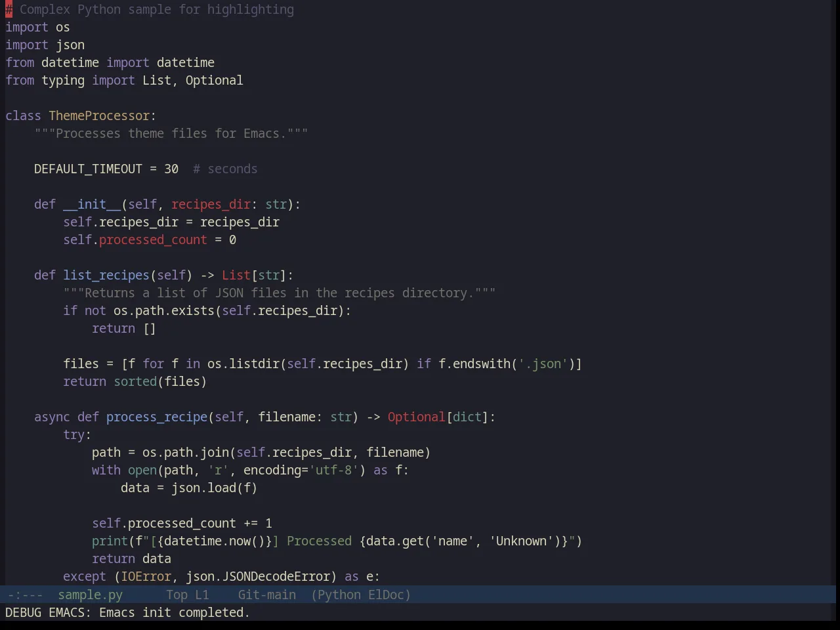Click Git-main version control indicator
This screenshot has width=840, height=630.
[266, 595]
